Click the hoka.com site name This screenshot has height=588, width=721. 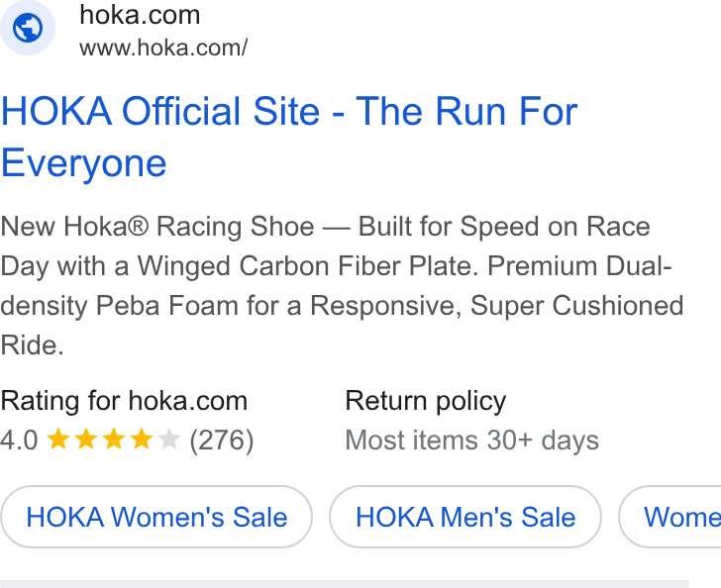(140, 15)
